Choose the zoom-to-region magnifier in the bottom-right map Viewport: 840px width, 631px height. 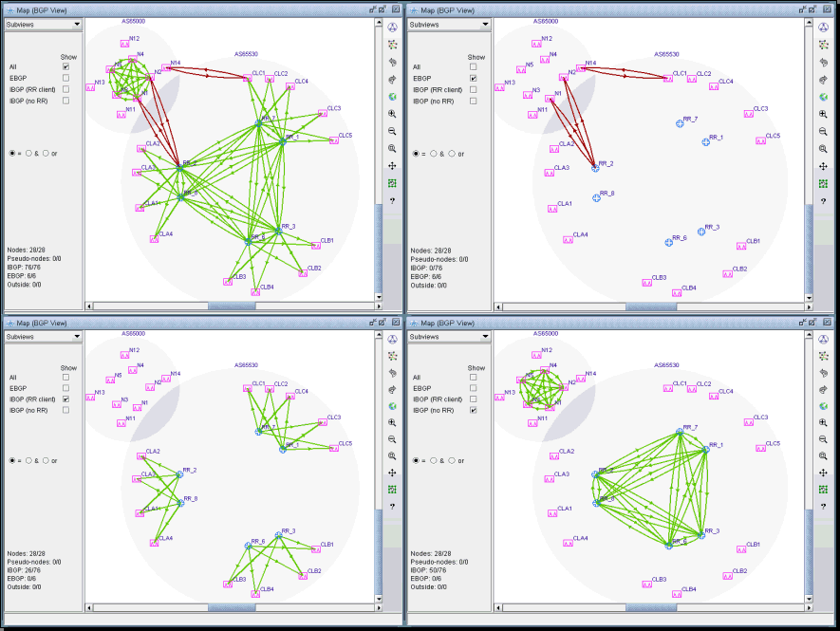click(x=825, y=456)
